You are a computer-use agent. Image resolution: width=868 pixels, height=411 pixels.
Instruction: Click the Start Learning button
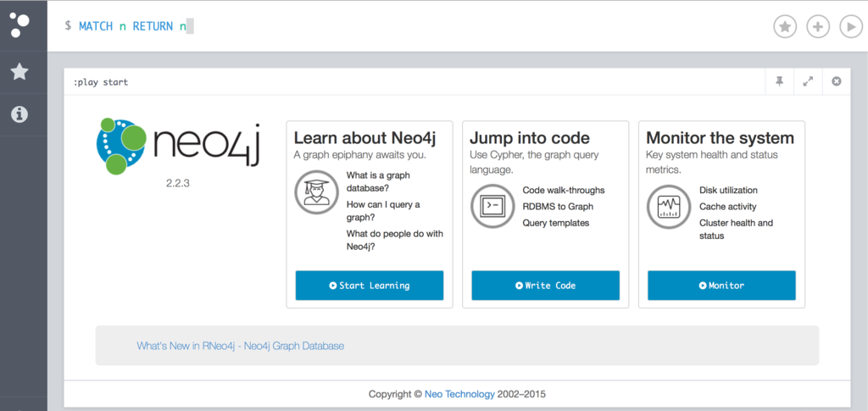(370, 286)
